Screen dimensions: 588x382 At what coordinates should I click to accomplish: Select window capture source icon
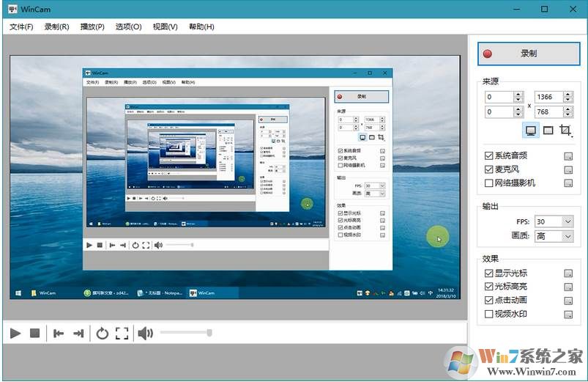[548, 131]
